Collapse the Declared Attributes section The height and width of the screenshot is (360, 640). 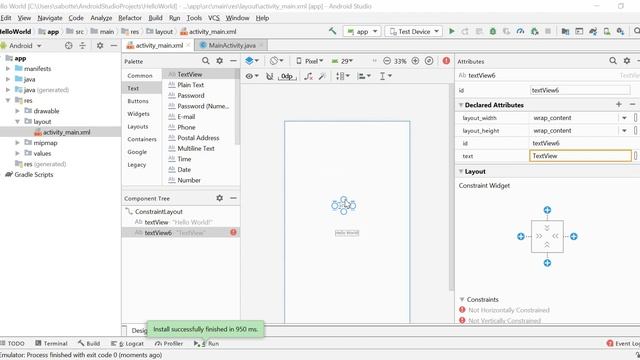coord(461,105)
